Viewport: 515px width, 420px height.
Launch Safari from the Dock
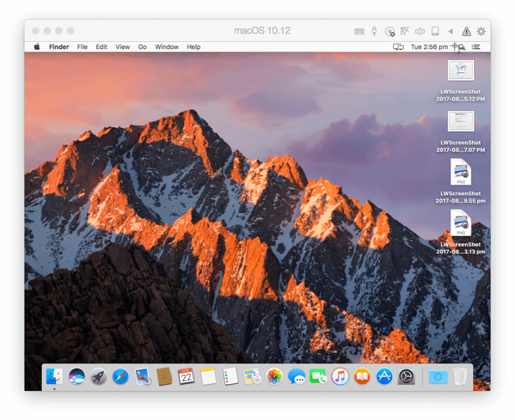point(120,376)
